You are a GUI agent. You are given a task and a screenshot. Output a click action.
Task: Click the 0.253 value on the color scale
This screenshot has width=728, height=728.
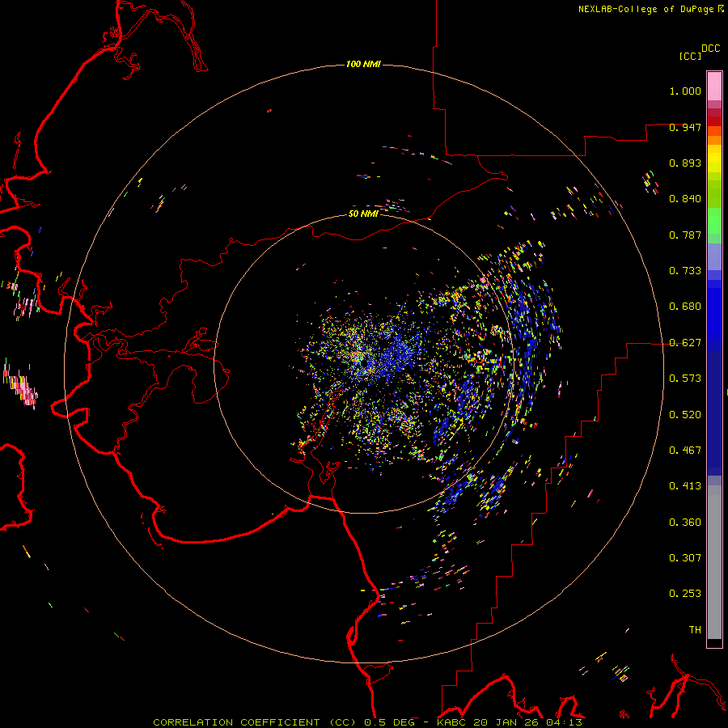(x=685, y=594)
